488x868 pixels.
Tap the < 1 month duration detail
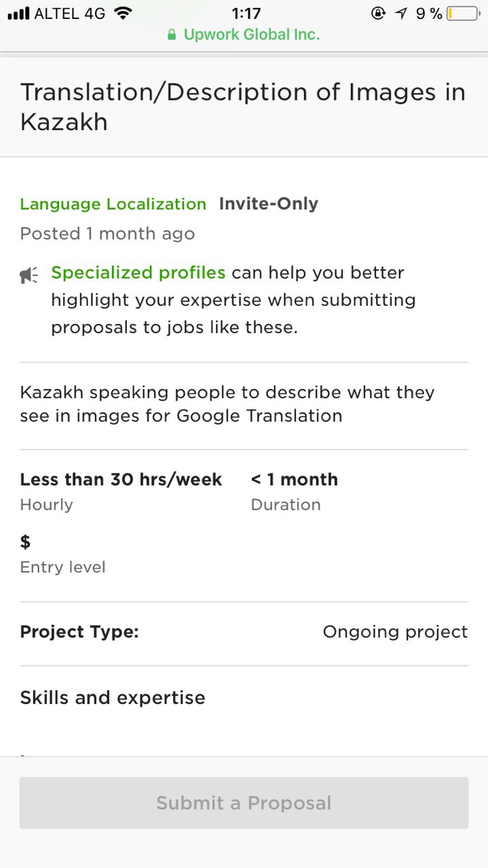[295, 479]
